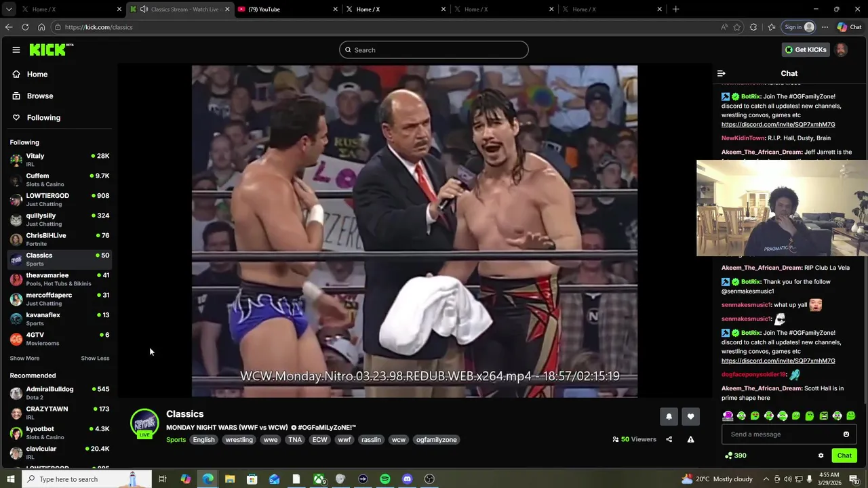Open the user avatar in Kick header

tap(841, 49)
